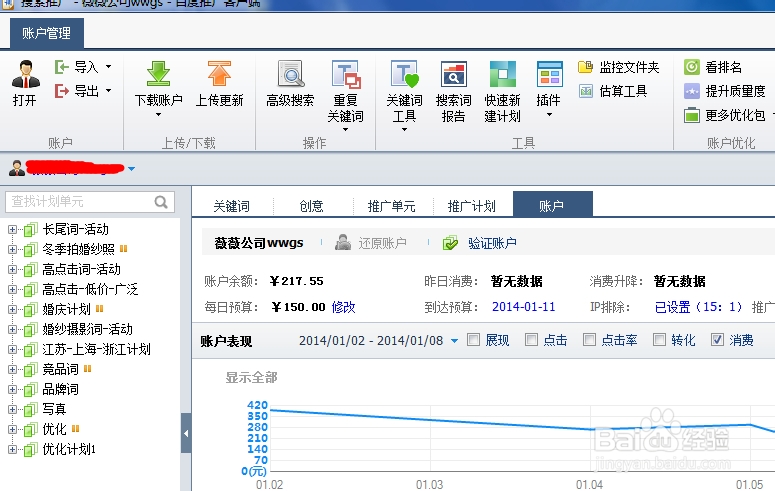Enable the 转化 checkbox
Screen dimensions: 775x491
(x=659, y=339)
